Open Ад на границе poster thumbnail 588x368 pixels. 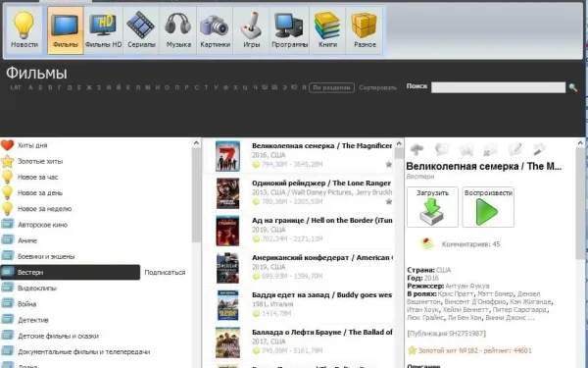pos(227,231)
